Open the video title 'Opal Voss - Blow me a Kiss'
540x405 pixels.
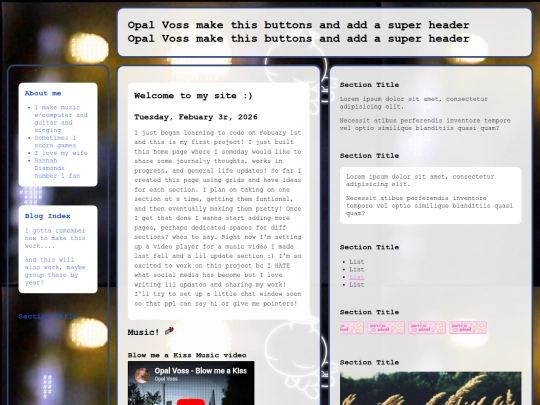200,371
